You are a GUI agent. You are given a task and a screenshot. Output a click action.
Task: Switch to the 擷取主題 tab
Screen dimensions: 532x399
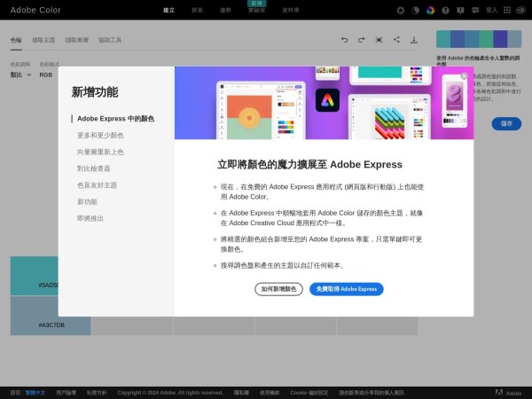(43, 40)
